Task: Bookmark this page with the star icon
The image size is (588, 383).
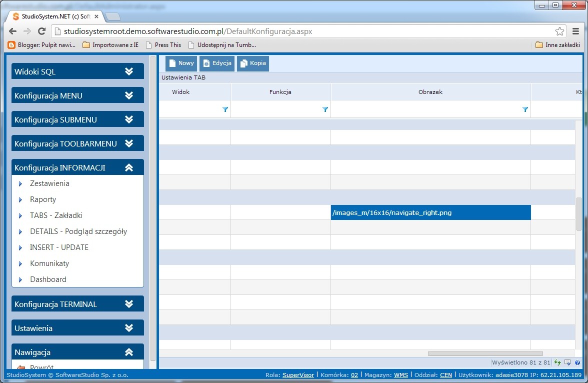Action: click(x=560, y=31)
